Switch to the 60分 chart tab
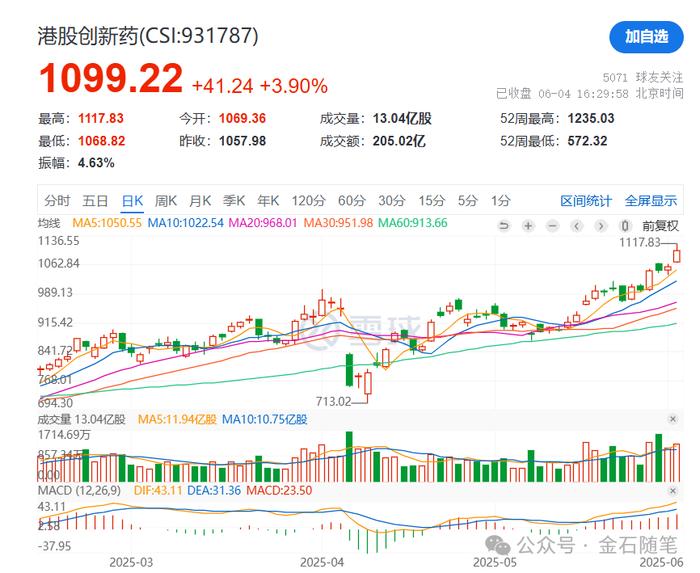700x573 pixels. (x=352, y=200)
